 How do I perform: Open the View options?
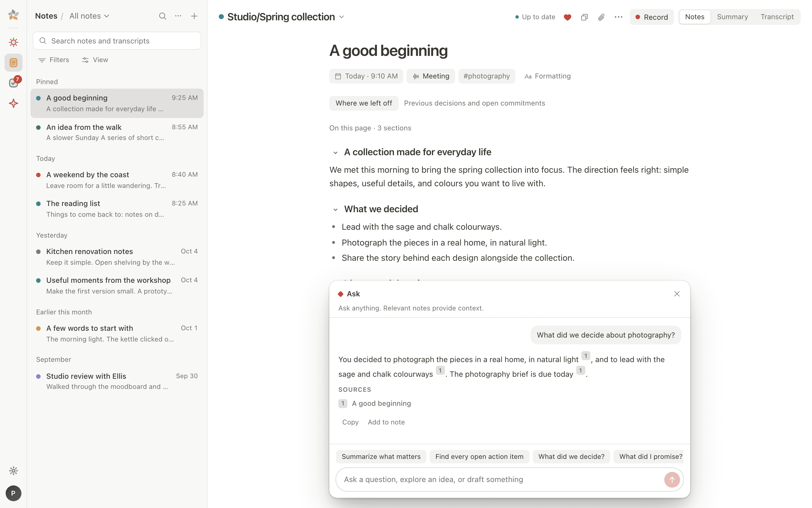tap(95, 60)
